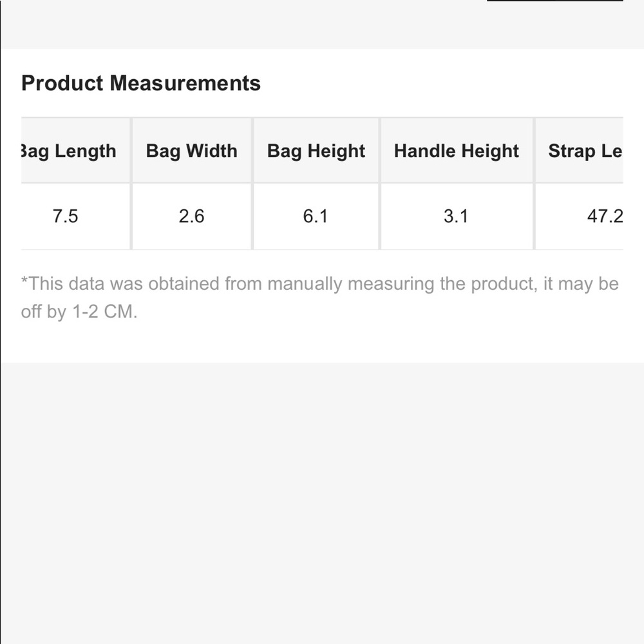Click the 47.2 strap length value
644x644 pixels.
605,216
